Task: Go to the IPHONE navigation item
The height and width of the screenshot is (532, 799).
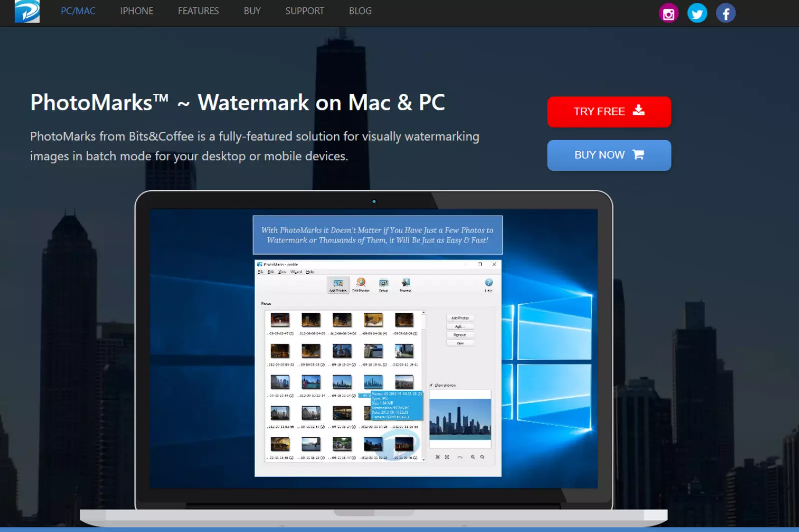Action: click(x=137, y=11)
